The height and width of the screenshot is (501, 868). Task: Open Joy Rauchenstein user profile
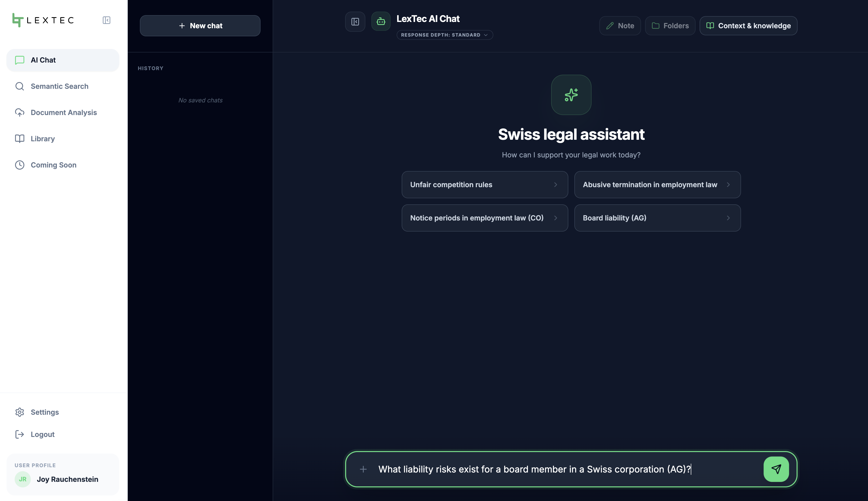click(63, 475)
